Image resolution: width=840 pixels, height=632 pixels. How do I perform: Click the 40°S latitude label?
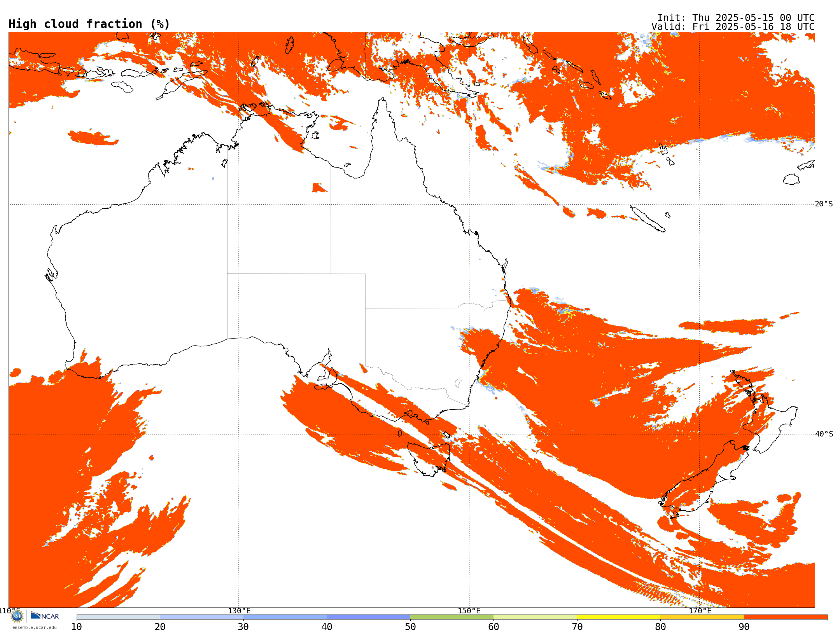pyautogui.click(x=824, y=434)
